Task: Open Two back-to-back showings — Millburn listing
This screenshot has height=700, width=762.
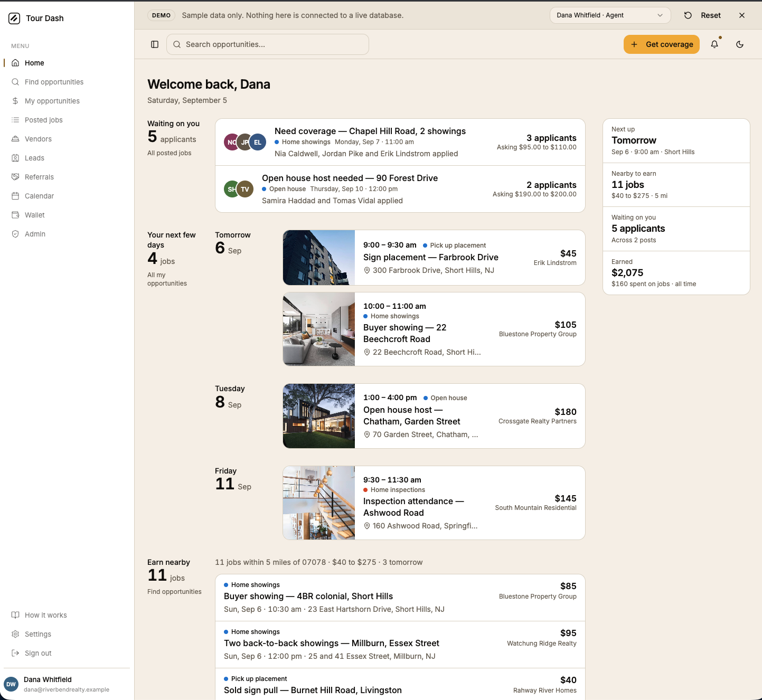Action: click(400, 645)
